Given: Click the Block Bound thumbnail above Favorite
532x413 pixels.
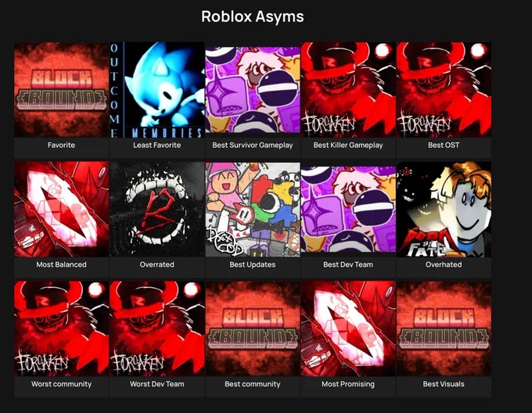Looking at the screenshot, I should [x=61, y=90].
